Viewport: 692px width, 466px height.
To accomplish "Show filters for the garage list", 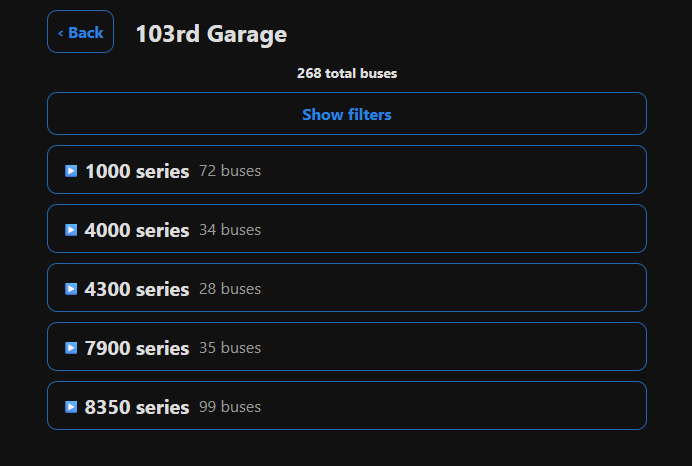I will tap(347, 114).
